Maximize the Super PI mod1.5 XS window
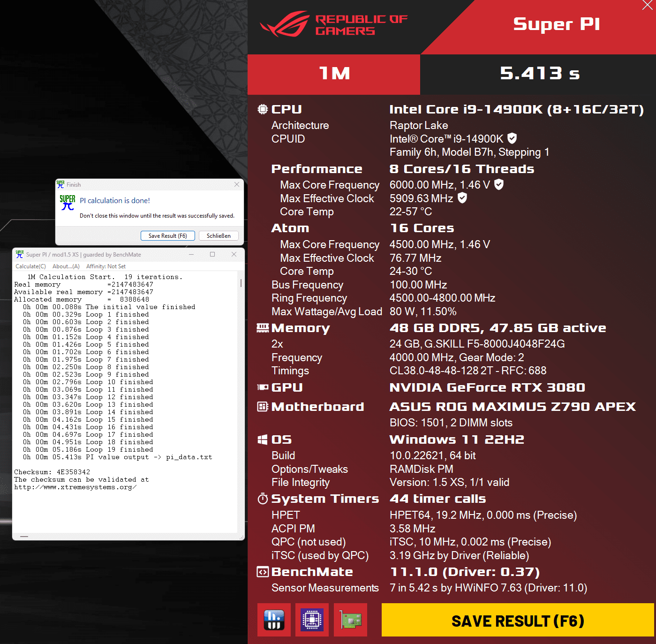 212,254
